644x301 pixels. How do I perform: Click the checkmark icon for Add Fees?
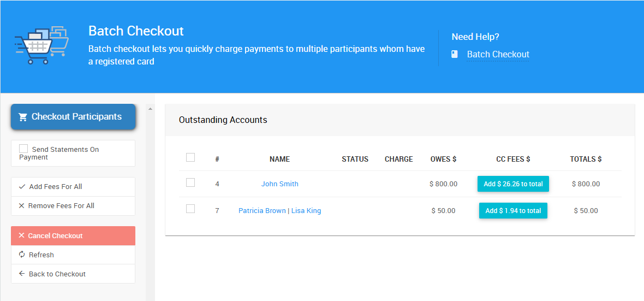pos(22,187)
